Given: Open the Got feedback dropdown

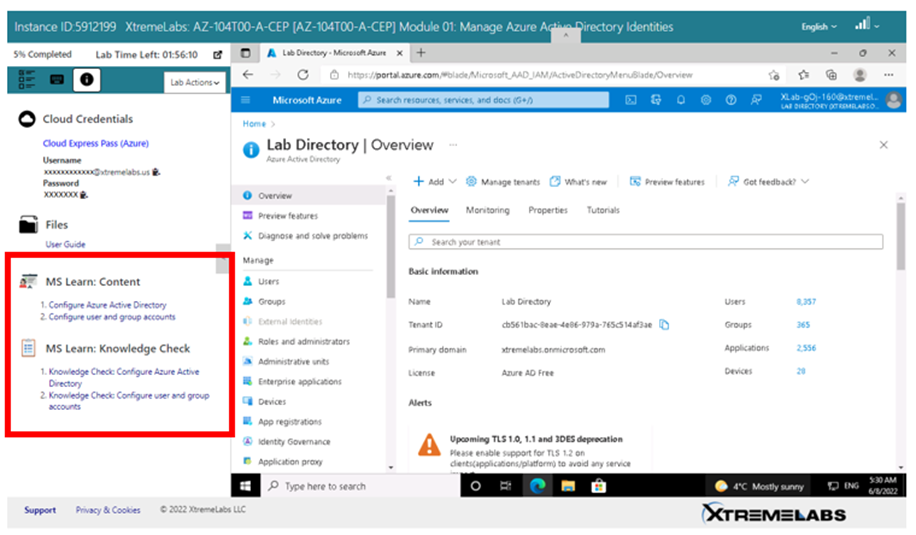Looking at the screenshot, I should point(768,182).
